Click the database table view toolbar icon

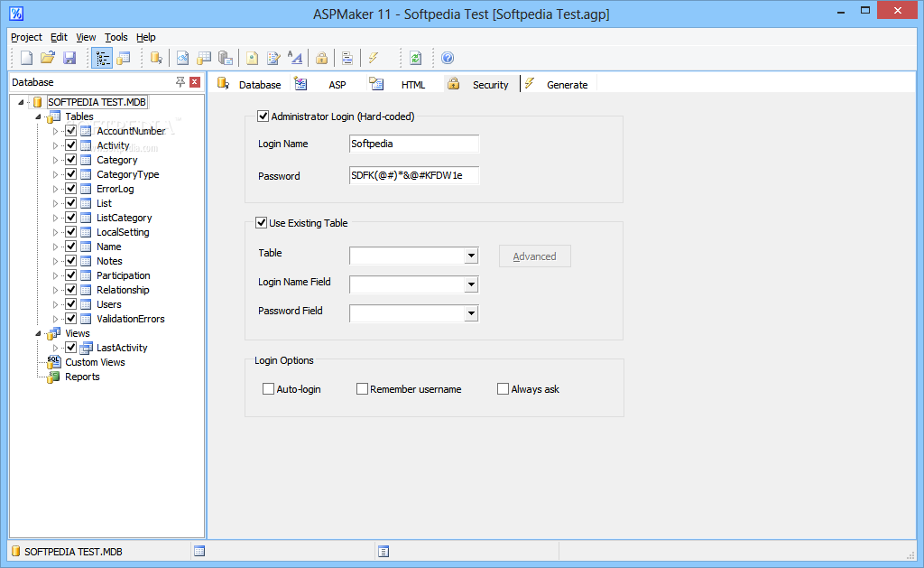[x=124, y=58]
